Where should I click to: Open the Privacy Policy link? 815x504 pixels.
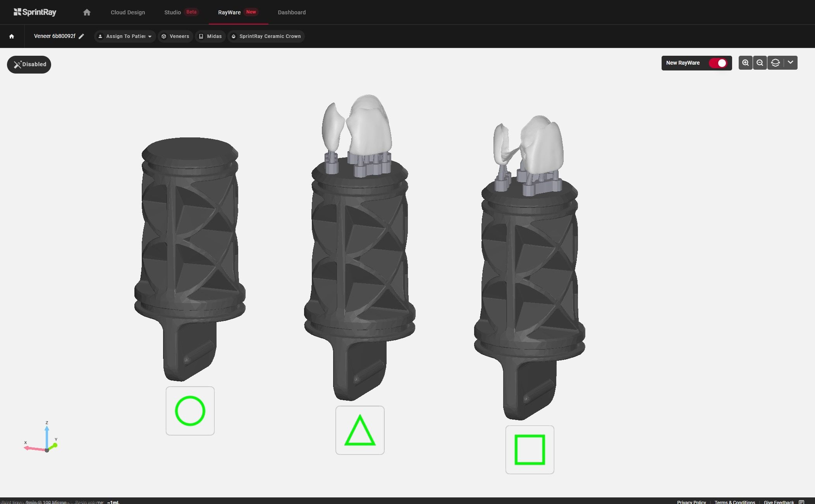pyautogui.click(x=691, y=502)
